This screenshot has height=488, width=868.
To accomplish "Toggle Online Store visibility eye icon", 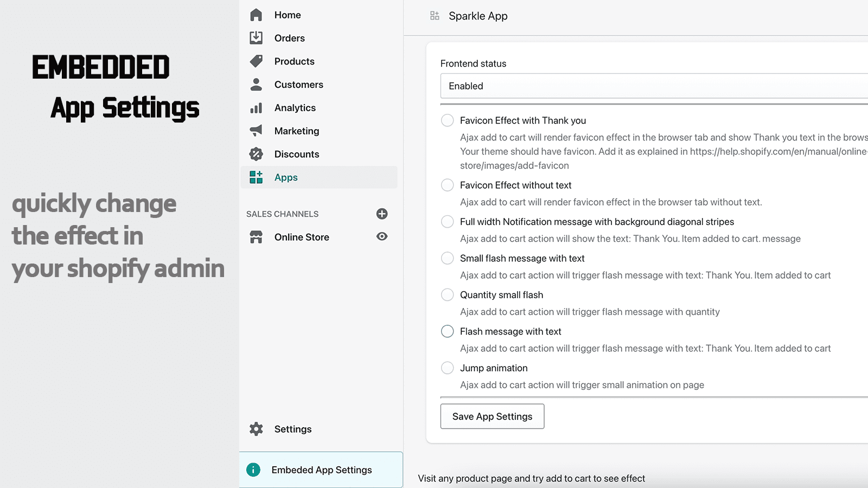I will coord(382,237).
